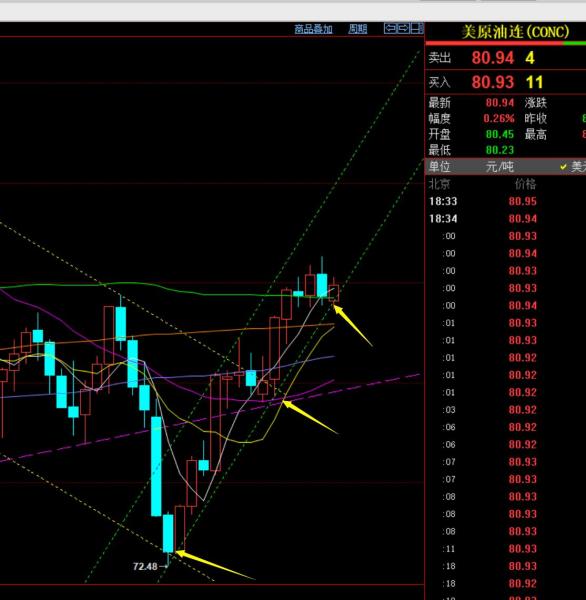Click the 最新 value 80.94
The height and width of the screenshot is (600, 586).
coord(500,103)
